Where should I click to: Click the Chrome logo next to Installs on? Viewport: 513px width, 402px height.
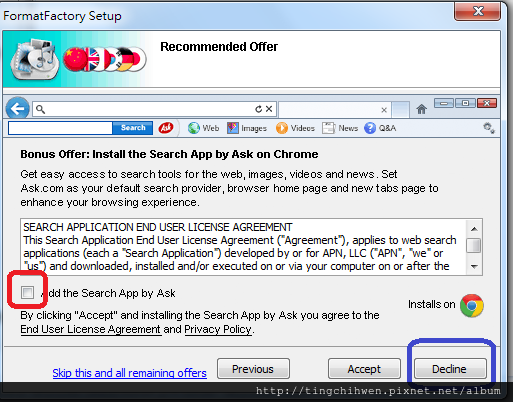pos(472,305)
